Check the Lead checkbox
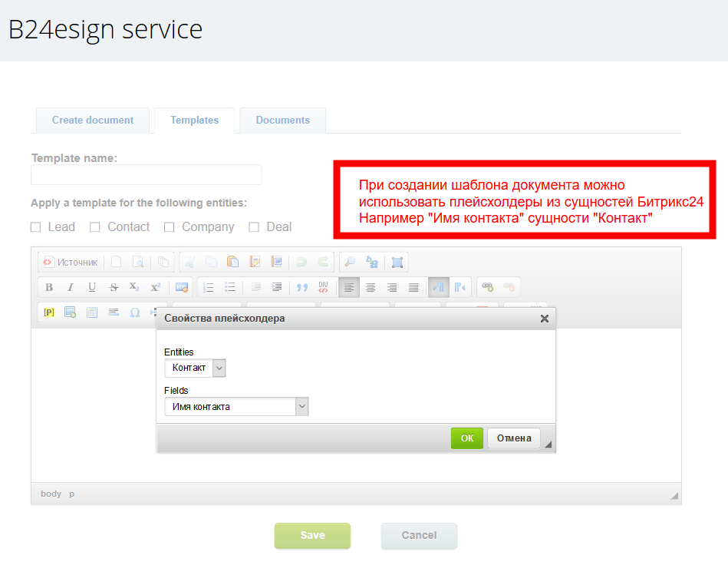This screenshot has width=728, height=585. (36, 227)
